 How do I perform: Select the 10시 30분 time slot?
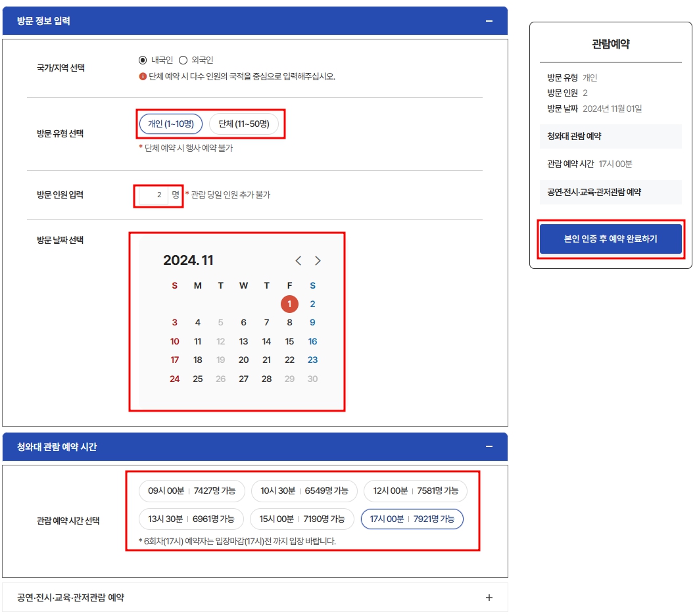[x=304, y=490]
